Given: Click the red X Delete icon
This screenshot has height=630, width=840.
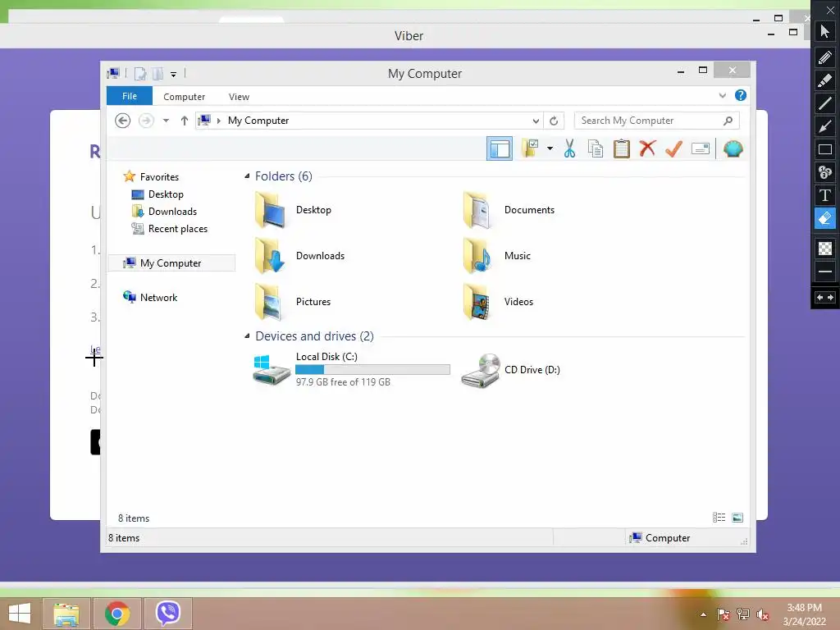Looking at the screenshot, I should (x=648, y=148).
